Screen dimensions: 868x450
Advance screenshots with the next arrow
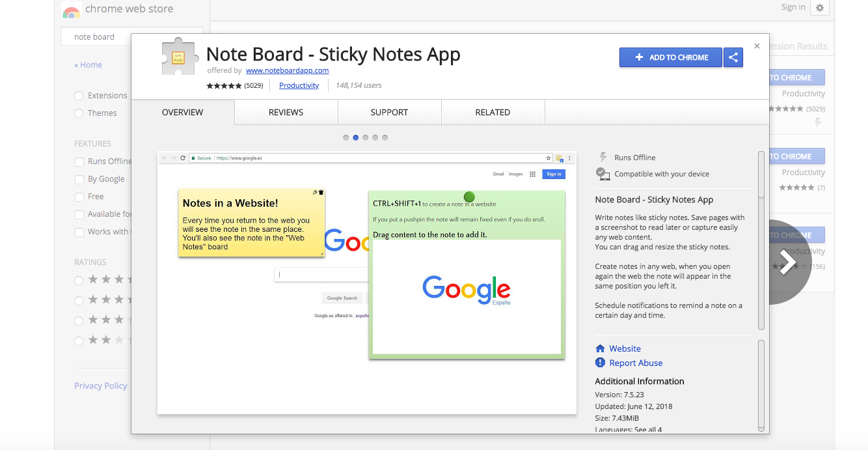click(789, 261)
